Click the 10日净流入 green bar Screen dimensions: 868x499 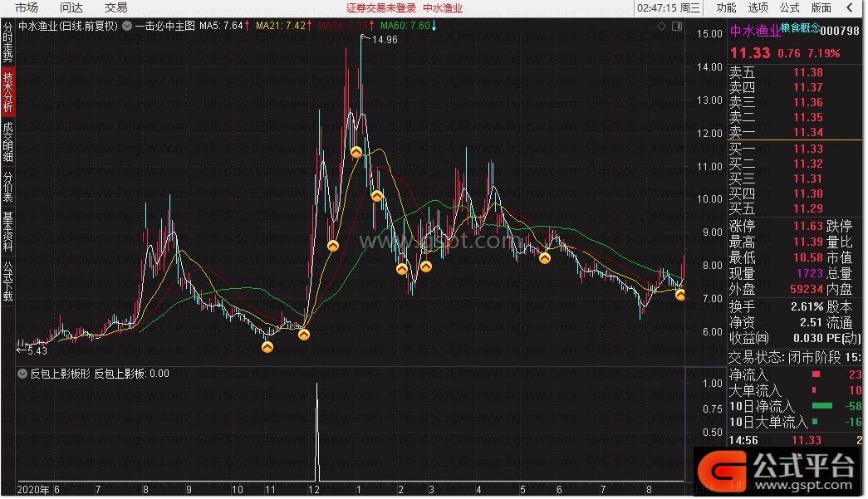[822, 406]
